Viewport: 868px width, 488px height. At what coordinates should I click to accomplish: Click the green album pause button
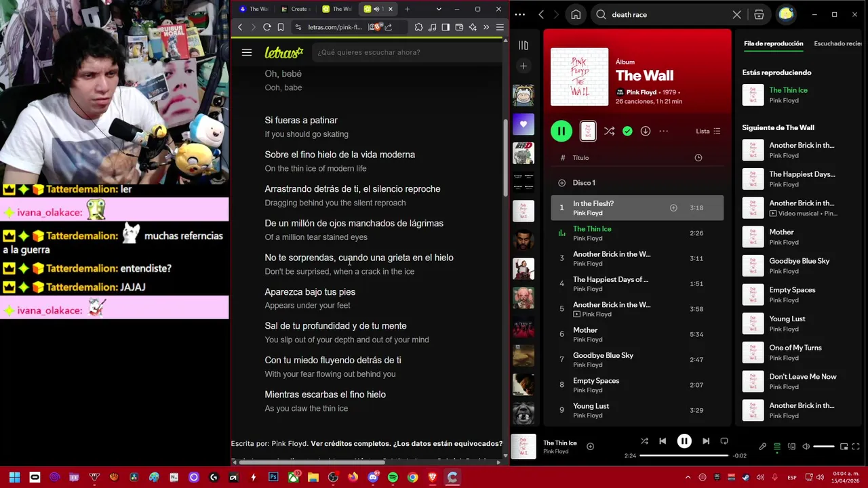point(561,131)
